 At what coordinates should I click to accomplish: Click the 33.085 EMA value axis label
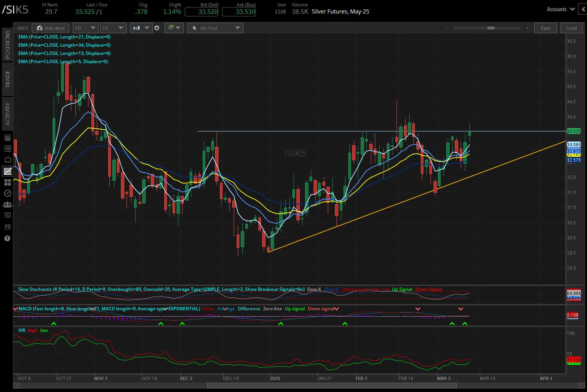point(574,144)
